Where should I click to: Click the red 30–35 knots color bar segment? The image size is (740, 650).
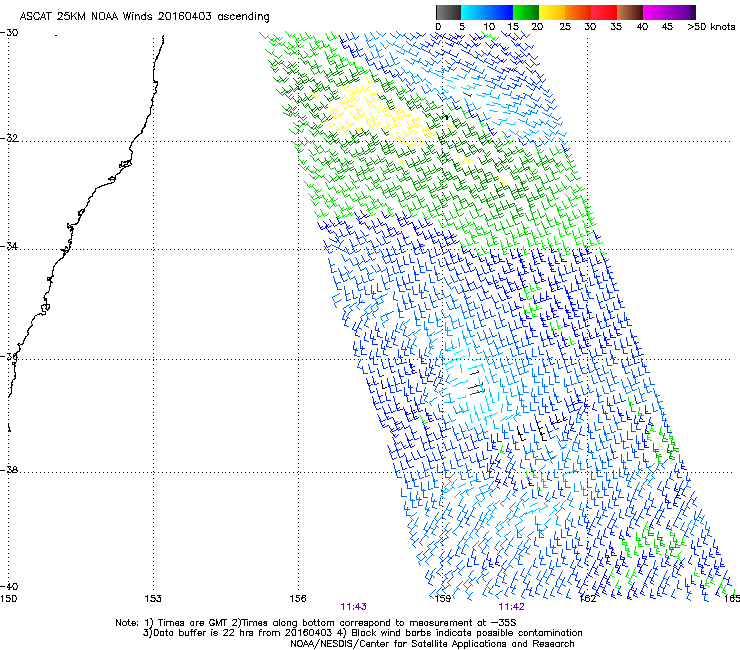point(604,12)
